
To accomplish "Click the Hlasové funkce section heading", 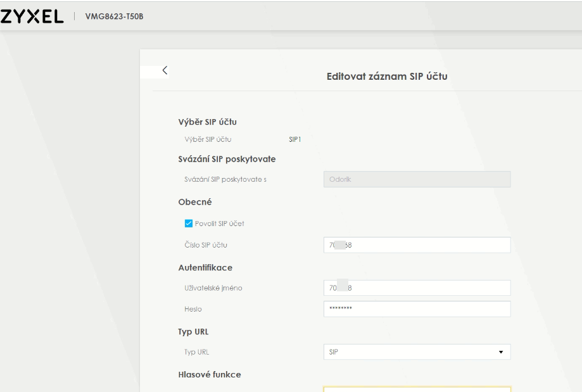I will click(x=210, y=374).
